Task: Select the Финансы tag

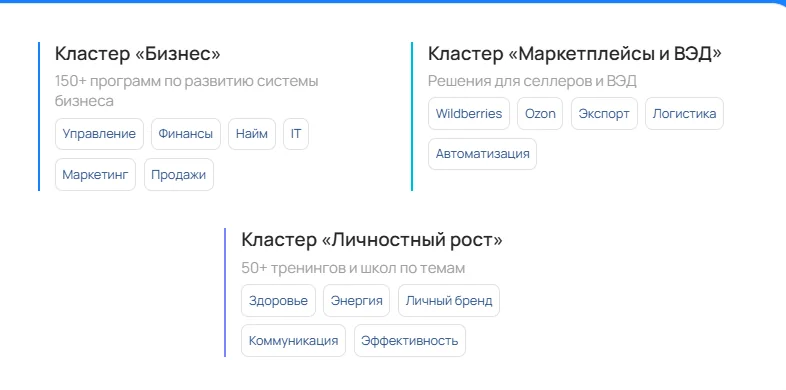Action: pos(185,134)
